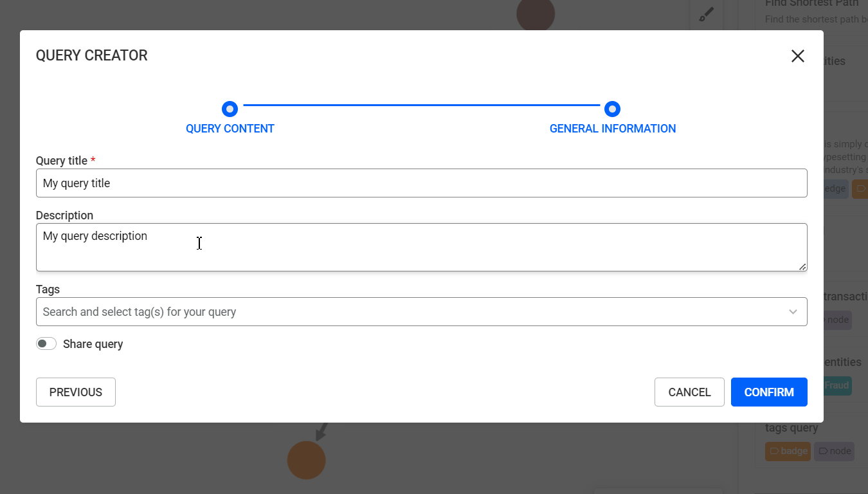The image size is (868, 494).
Task: Select the paintbrush tool icon
Action: point(706,13)
